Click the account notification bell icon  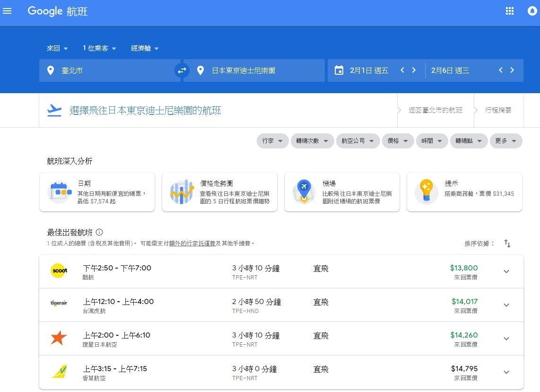pyautogui.click(x=532, y=11)
